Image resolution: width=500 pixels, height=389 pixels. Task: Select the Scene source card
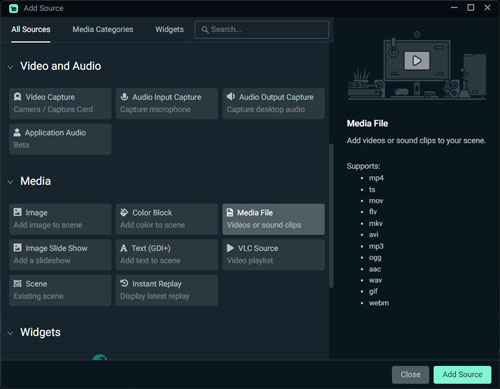point(60,290)
